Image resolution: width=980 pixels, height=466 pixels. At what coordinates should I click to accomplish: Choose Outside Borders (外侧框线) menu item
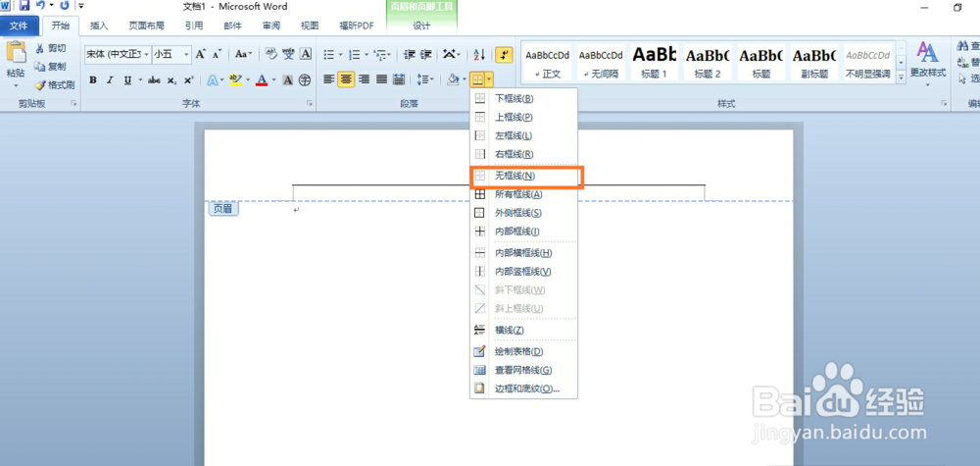(x=523, y=213)
